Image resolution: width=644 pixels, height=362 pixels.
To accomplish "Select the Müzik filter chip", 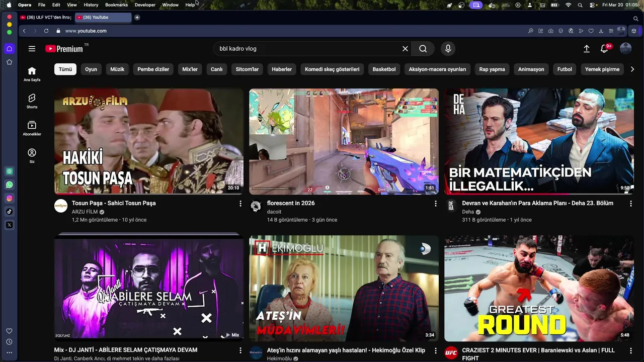I will 117,69.
